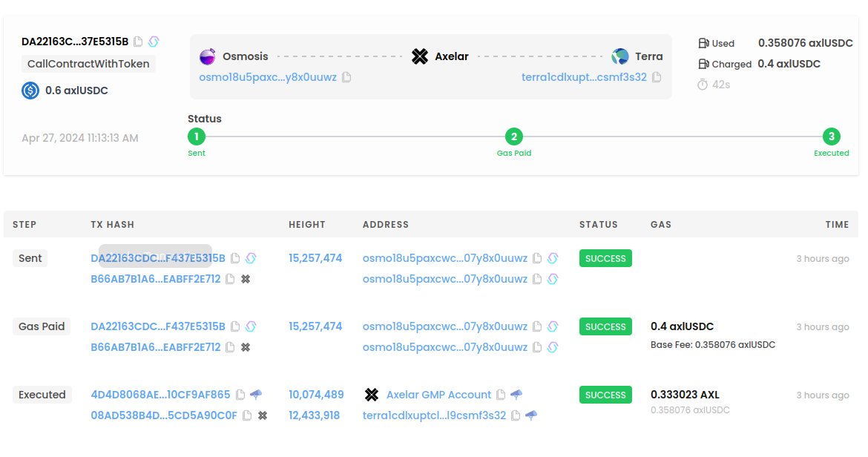Viewport: 868px width, 457px height.
Task: Click the SUCCESS badge in Gas Paid row
Action: pyautogui.click(x=605, y=326)
